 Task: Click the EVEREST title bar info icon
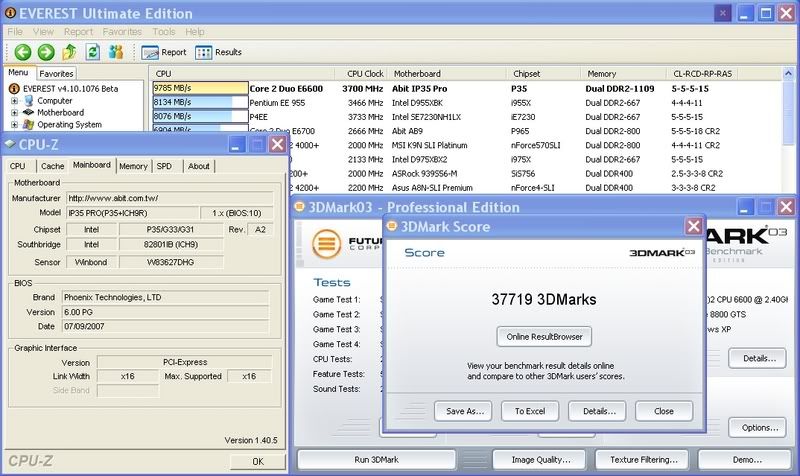point(10,13)
